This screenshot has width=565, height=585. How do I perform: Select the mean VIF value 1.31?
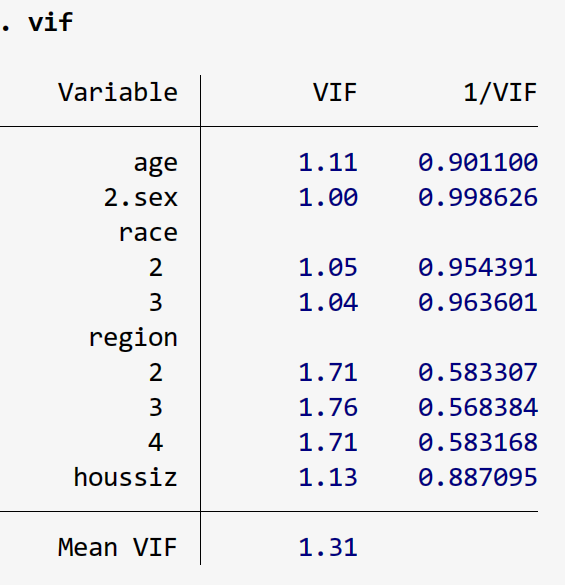(x=328, y=547)
